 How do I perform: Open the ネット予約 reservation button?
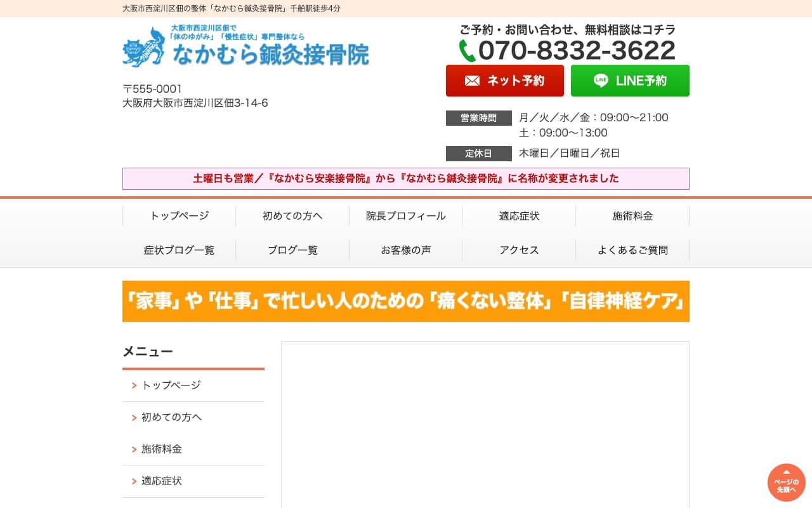pyautogui.click(x=505, y=81)
